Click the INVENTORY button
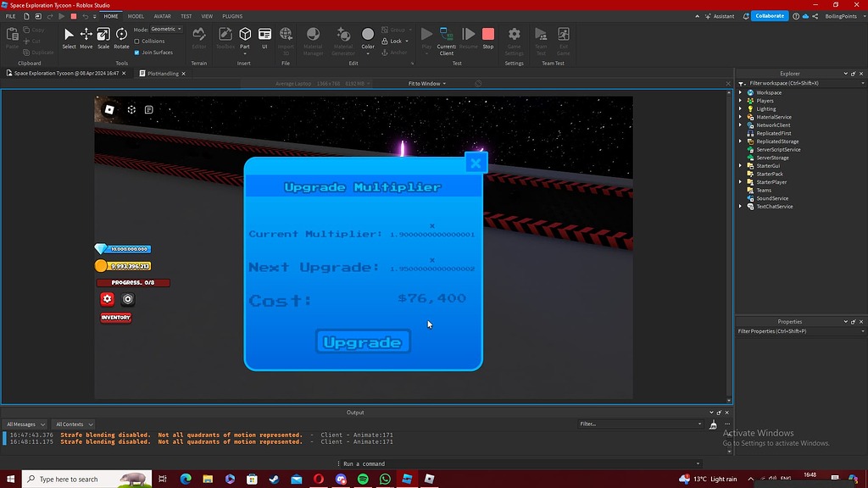 pyautogui.click(x=115, y=318)
